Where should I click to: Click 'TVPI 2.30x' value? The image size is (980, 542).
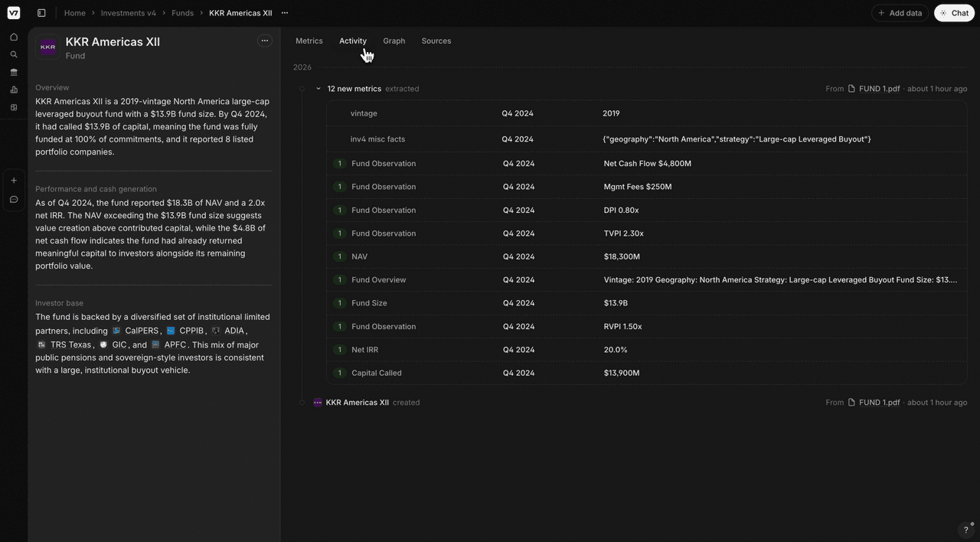coord(623,233)
